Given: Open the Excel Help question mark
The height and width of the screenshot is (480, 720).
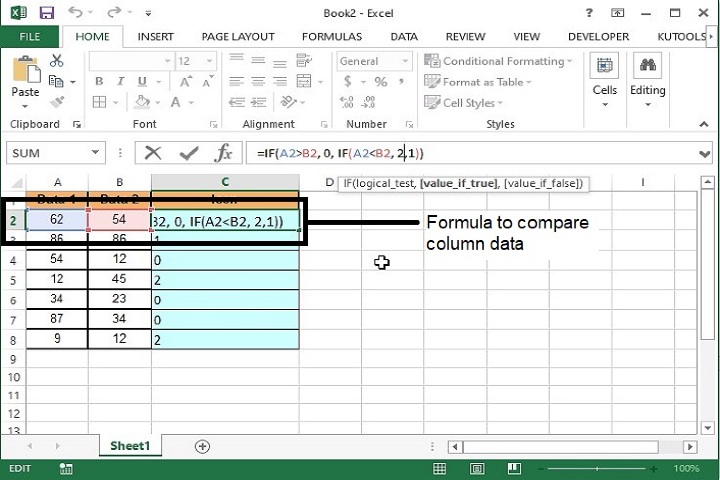Looking at the screenshot, I should (x=589, y=13).
